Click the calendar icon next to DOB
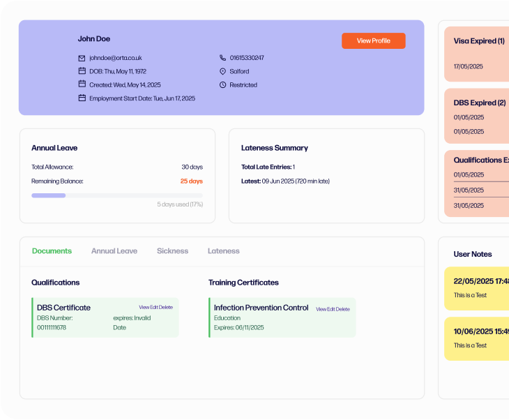 (x=82, y=71)
